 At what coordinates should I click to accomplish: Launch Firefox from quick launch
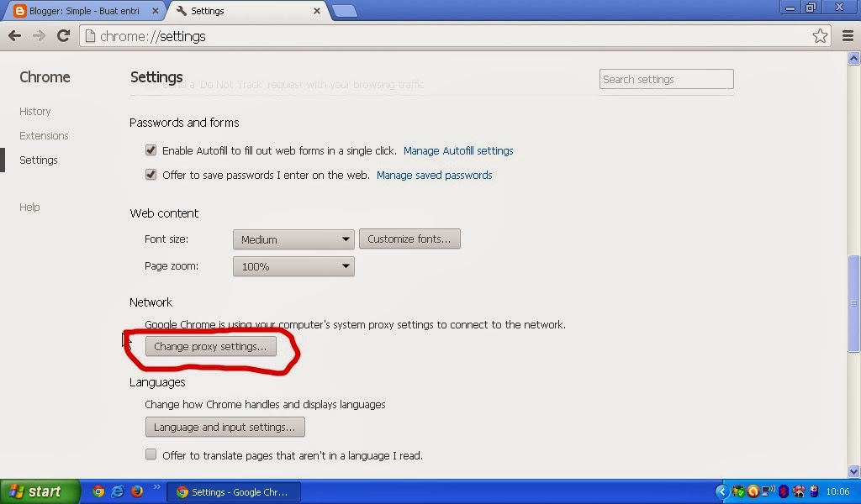tap(137, 491)
